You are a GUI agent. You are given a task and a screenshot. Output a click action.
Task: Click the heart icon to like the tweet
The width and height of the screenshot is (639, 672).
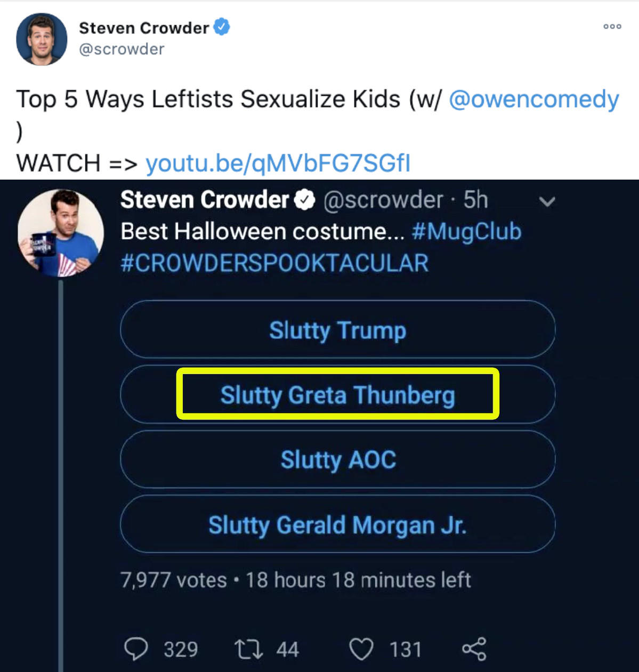(x=364, y=648)
